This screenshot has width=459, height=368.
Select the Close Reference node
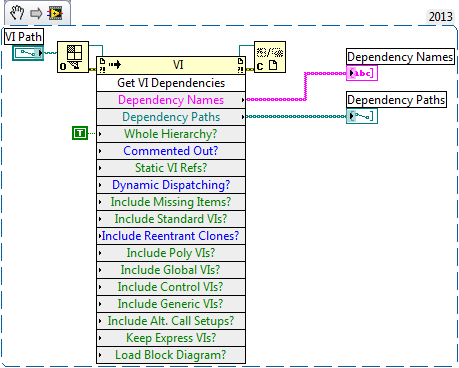click(270, 57)
